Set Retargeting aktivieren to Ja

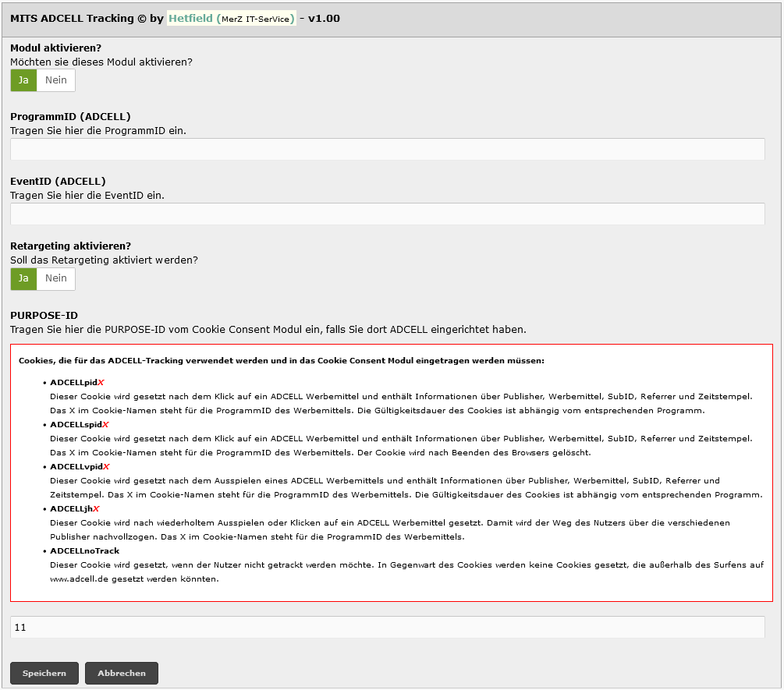(23, 279)
